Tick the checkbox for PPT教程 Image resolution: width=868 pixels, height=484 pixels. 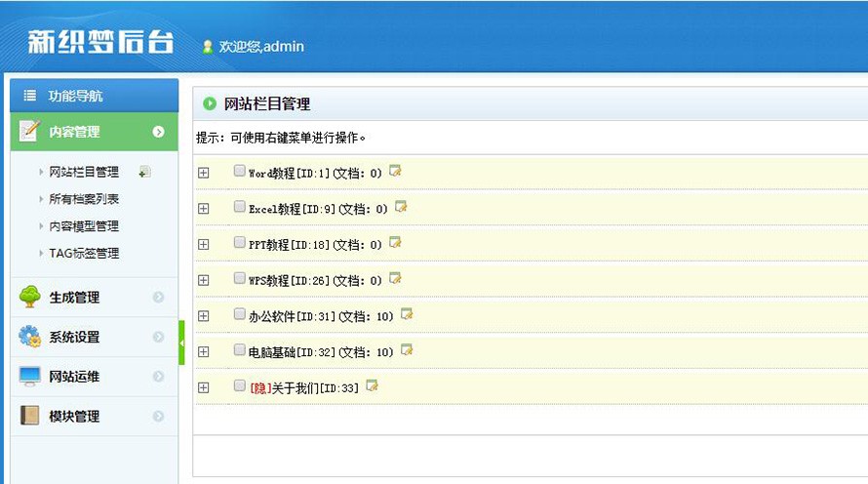click(239, 242)
